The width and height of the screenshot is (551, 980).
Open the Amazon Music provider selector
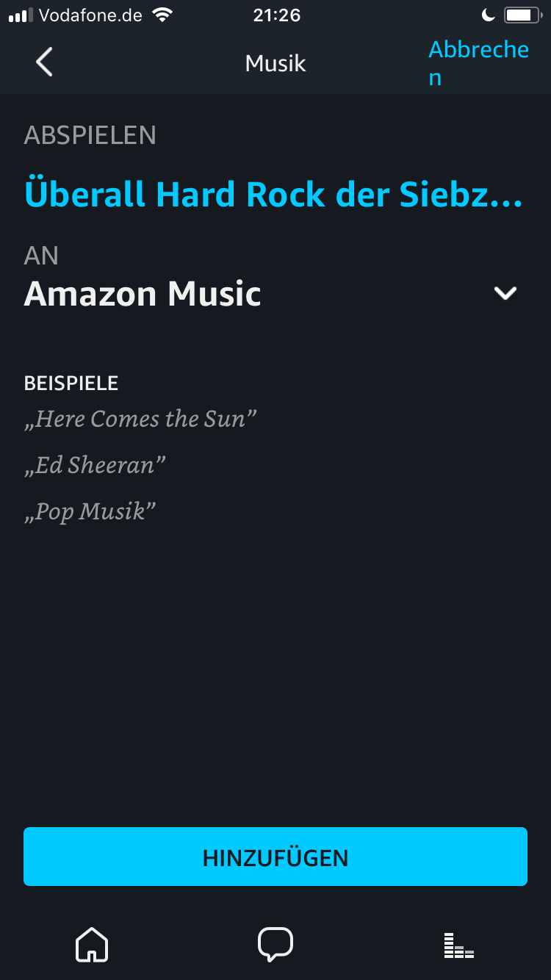click(x=143, y=294)
